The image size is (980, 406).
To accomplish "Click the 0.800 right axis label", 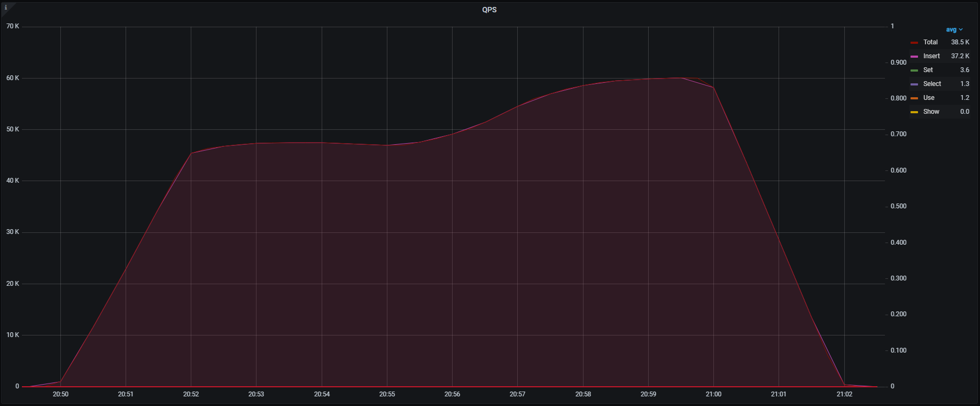I will pyautogui.click(x=898, y=98).
